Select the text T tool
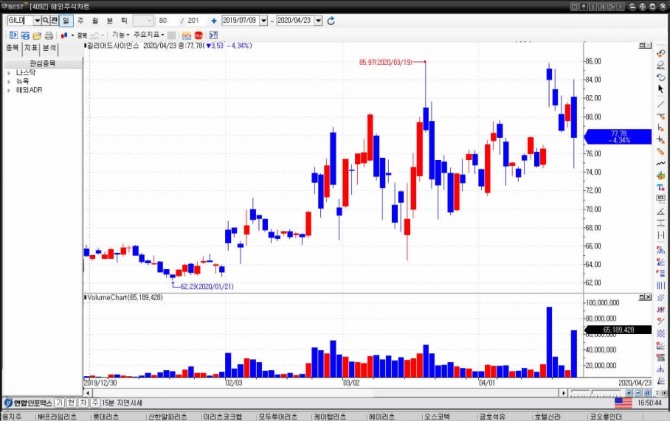The height and width of the screenshot is (421, 670). [661, 188]
